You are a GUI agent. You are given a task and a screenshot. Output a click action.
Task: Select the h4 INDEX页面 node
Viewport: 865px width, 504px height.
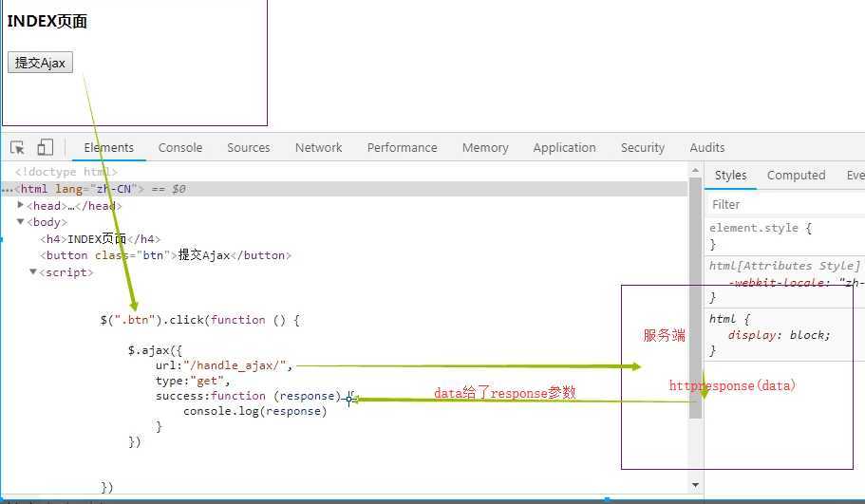(x=100, y=239)
